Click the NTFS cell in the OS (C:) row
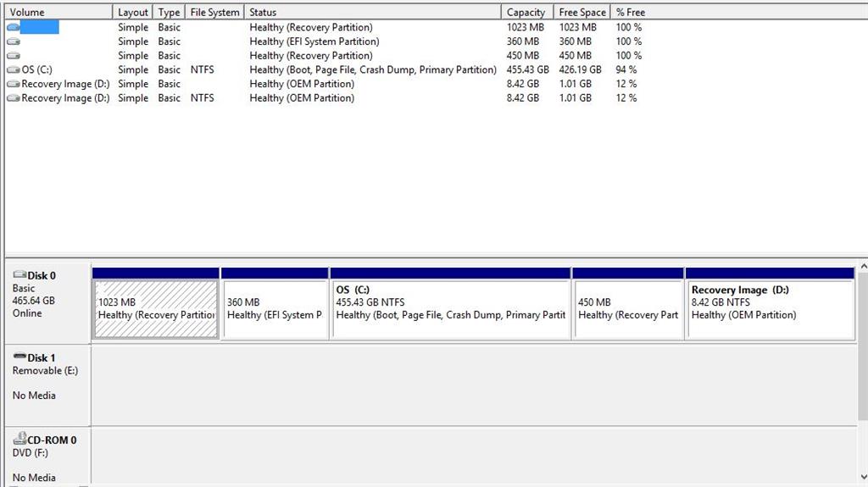Viewport: 868px width, 487px height. coord(202,69)
